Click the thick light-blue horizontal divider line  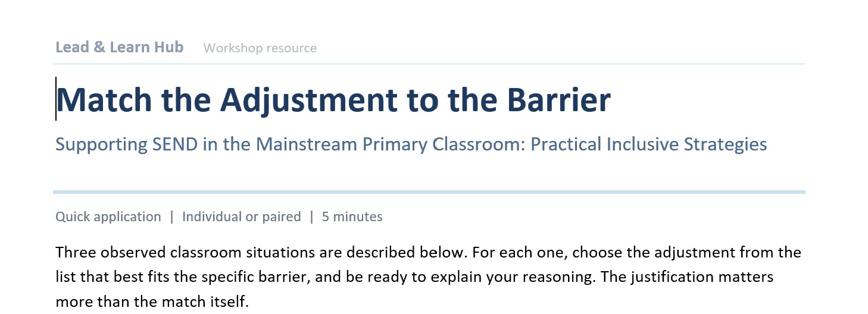pos(429,192)
